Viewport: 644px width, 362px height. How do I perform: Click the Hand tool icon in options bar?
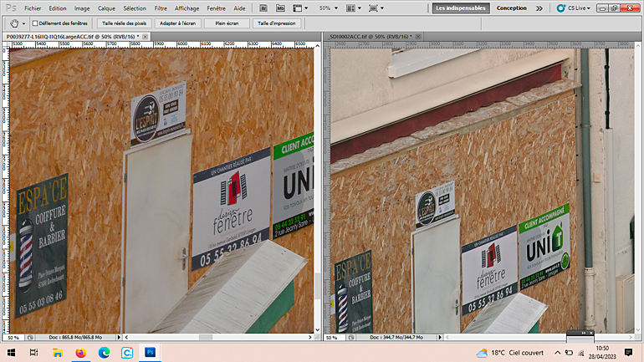14,23
